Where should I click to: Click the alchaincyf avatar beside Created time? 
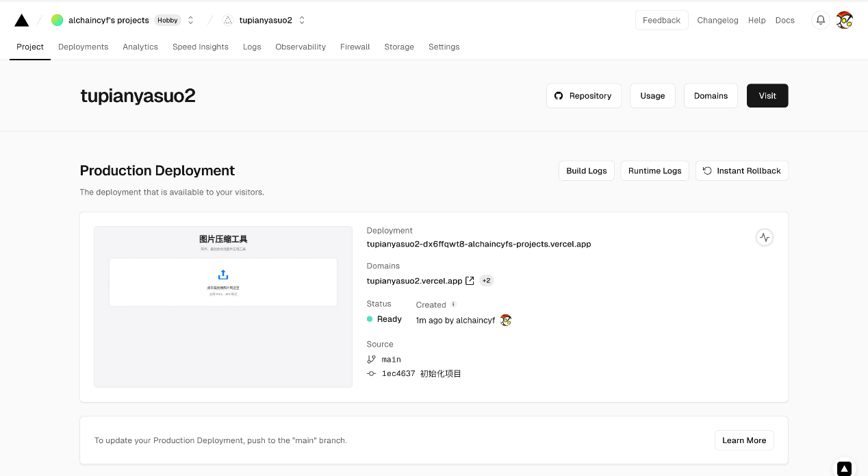point(506,320)
